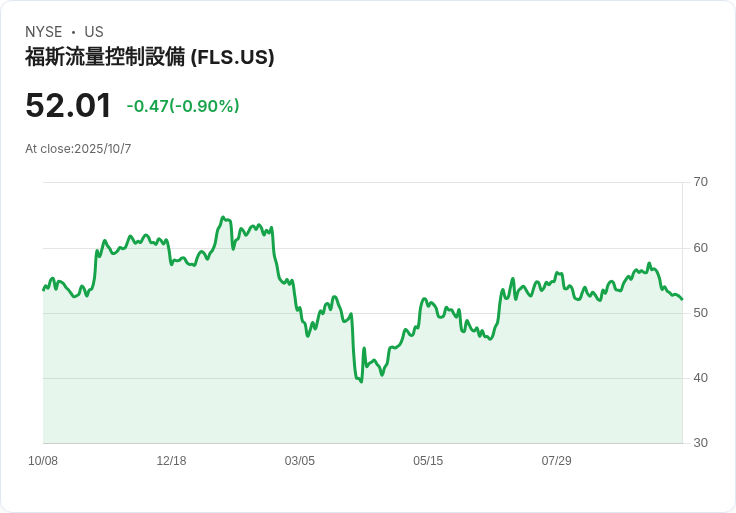736x513 pixels.
Task: Click the 40 y-axis label
Action: coord(701,378)
